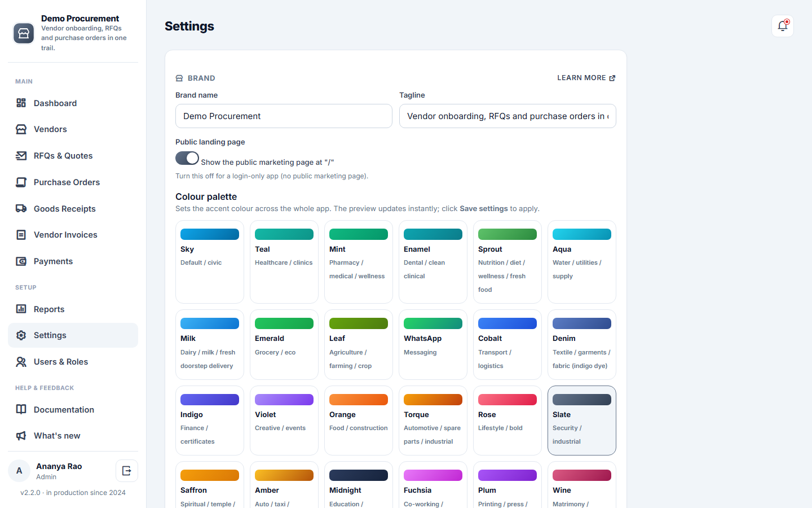Open the What's new link
The image size is (812, 508).
[x=73, y=436]
